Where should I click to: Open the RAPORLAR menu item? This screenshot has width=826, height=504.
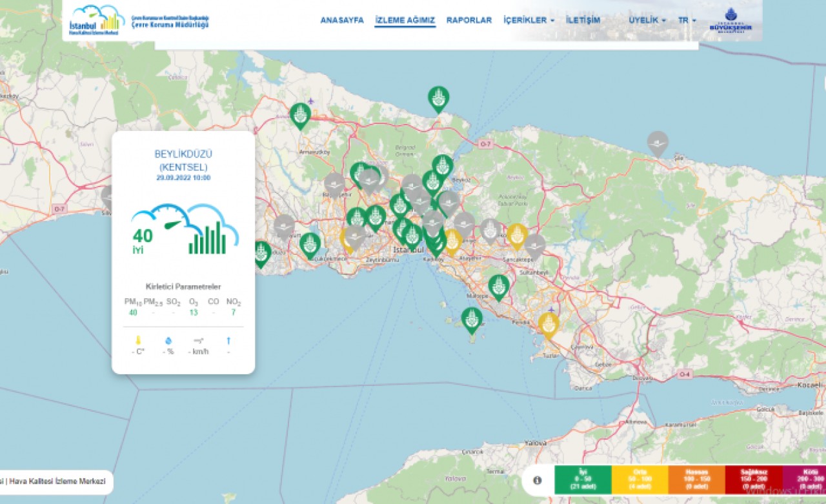(469, 20)
